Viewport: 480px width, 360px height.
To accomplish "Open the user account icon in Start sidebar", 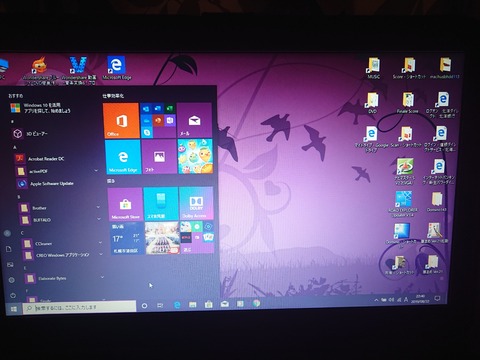I will coord(7,233).
